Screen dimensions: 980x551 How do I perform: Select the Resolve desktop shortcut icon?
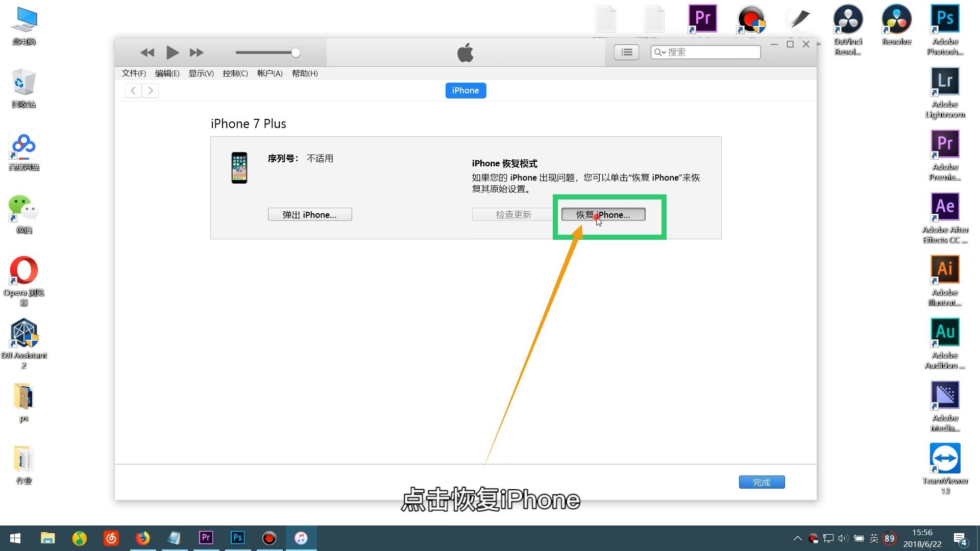click(897, 24)
